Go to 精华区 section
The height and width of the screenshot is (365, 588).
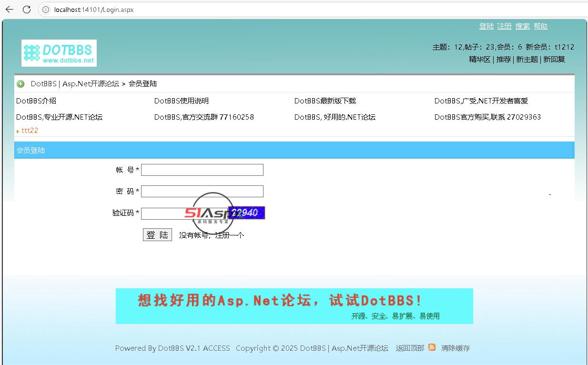[480, 60]
